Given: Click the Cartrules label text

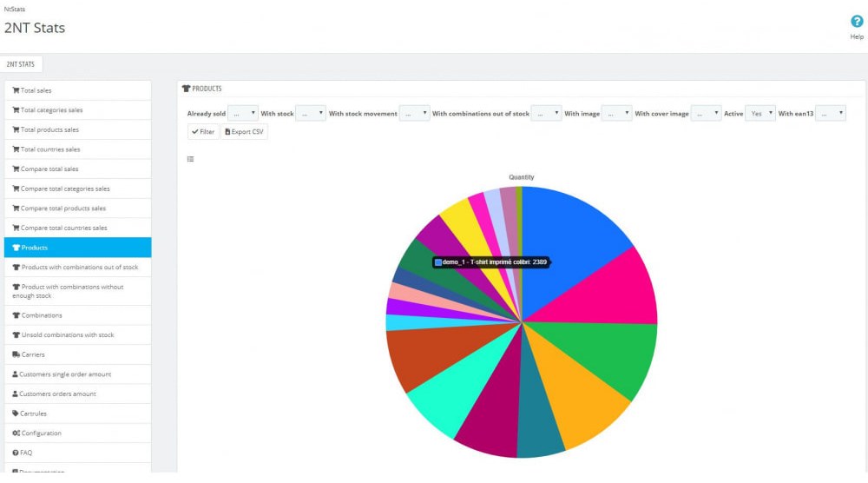Looking at the screenshot, I should point(33,414).
